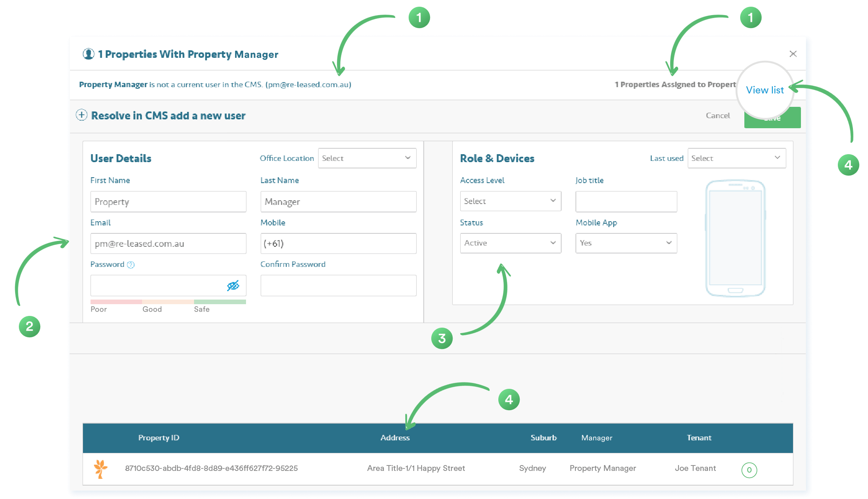Click the user avatar icon beside the title

pyautogui.click(x=88, y=54)
